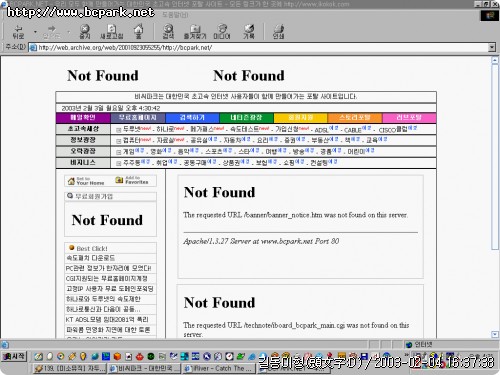Click the list icon before 두루넷
This screenshot has height=375, width=500.
[x=118, y=130]
